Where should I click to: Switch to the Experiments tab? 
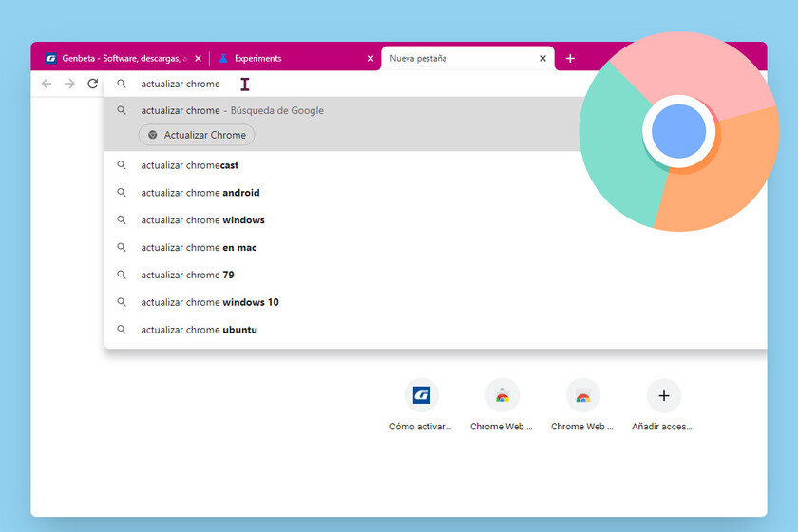coord(295,59)
